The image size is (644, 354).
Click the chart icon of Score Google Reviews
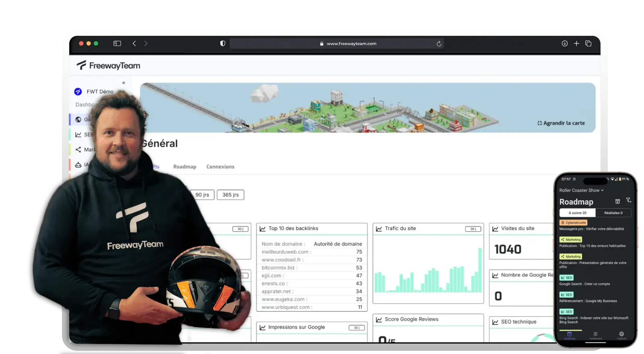tap(379, 319)
